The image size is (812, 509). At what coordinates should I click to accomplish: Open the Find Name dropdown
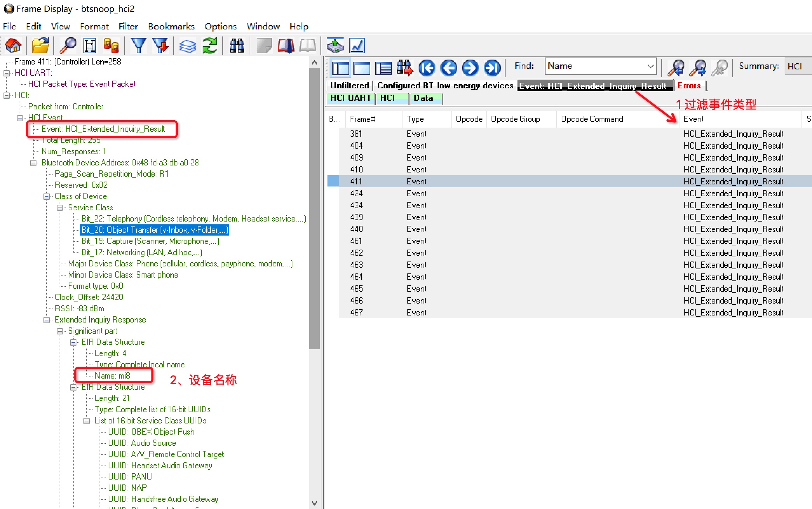[x=650, y=66]
